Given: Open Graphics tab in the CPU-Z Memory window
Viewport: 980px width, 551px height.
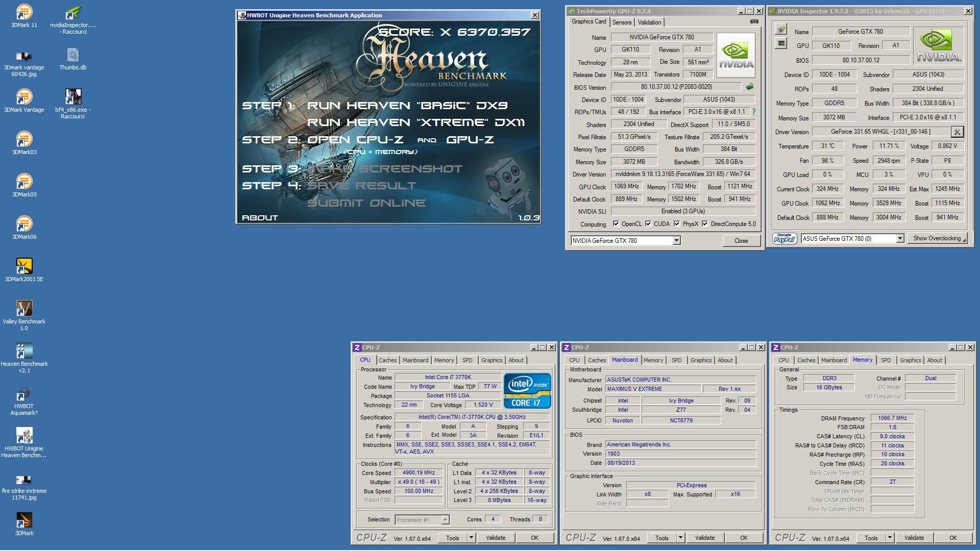Looking at the screenshot, I should pyautogui.click(x=910, y=360).
